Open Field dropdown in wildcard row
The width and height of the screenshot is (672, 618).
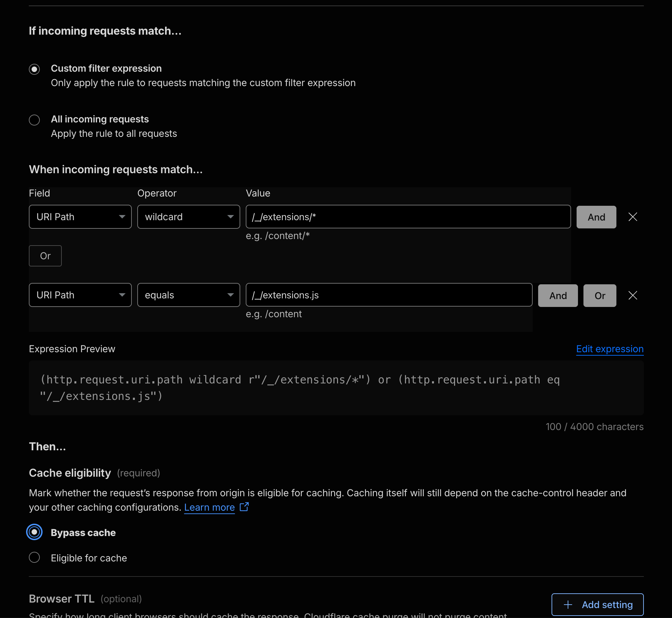tap(80, 217)
